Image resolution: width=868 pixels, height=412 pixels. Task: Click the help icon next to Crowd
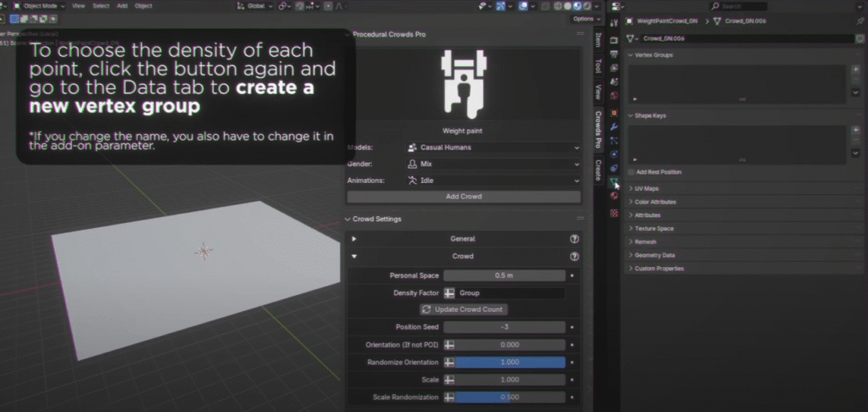[574, 256]
